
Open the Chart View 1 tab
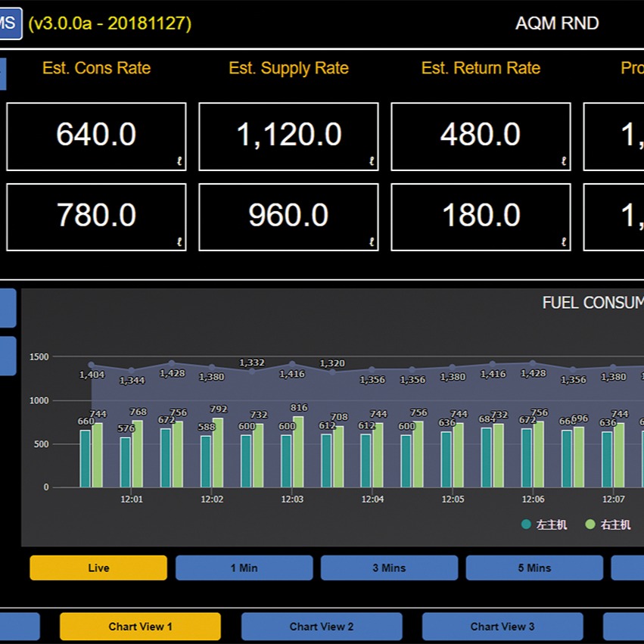[x=140, y=627]
